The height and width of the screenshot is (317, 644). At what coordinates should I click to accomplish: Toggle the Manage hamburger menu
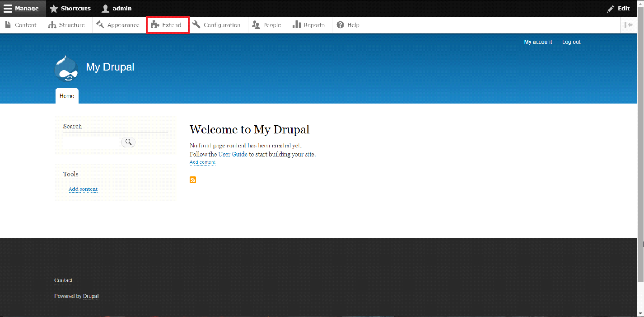[x=21, y=8]
